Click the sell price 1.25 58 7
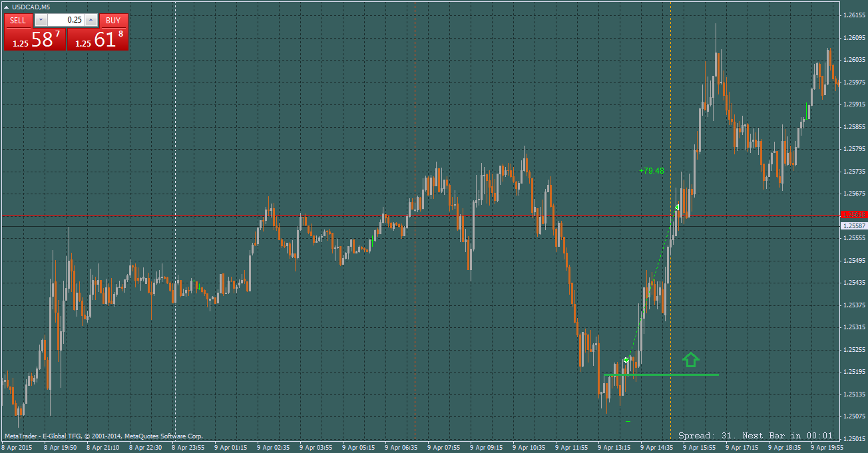Viewport: 868px width, 453px height. click(35, 39)
